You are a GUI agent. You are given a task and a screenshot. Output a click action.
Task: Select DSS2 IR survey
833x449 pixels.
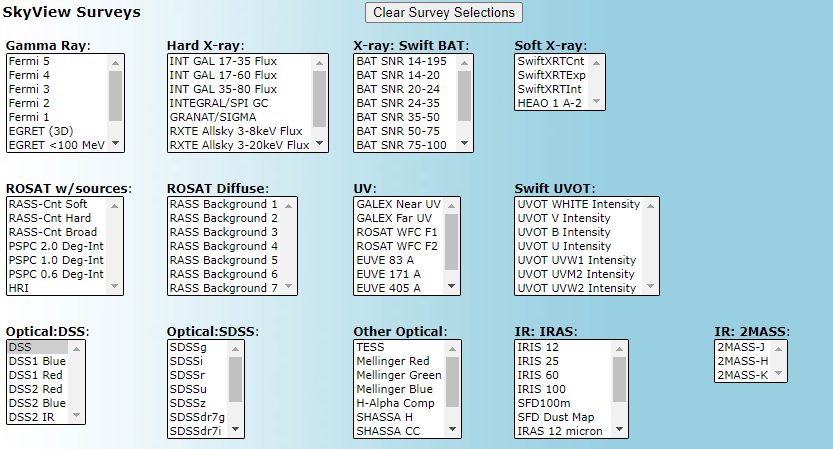pyautogui.click(x=38, y=417)
